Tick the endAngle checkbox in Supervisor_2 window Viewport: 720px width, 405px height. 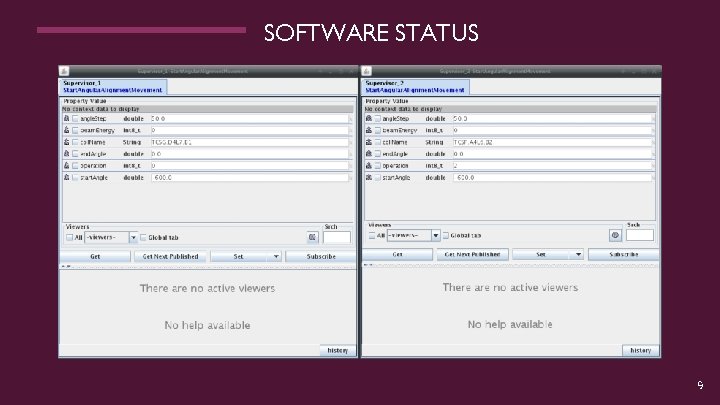(x=377, y=154)
